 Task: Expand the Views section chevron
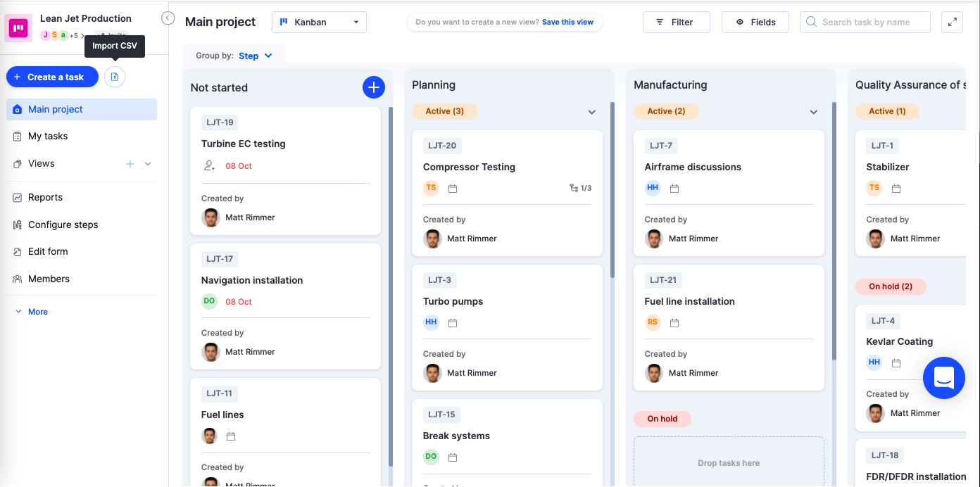148,164
